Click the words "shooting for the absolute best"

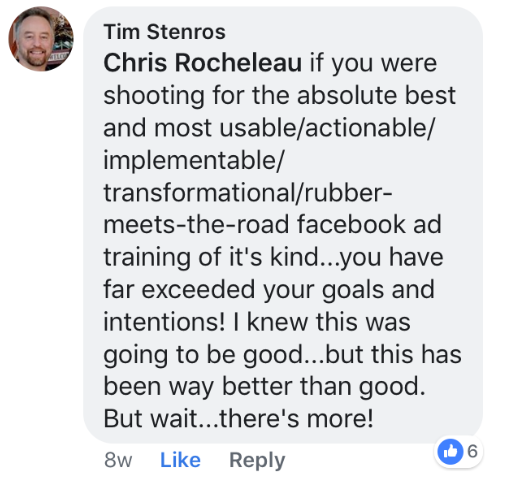279,96
